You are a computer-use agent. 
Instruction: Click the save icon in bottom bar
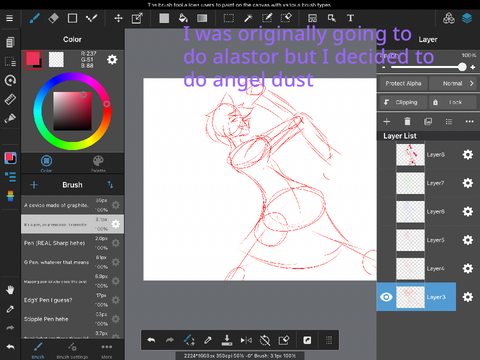[x=227, y=340]
